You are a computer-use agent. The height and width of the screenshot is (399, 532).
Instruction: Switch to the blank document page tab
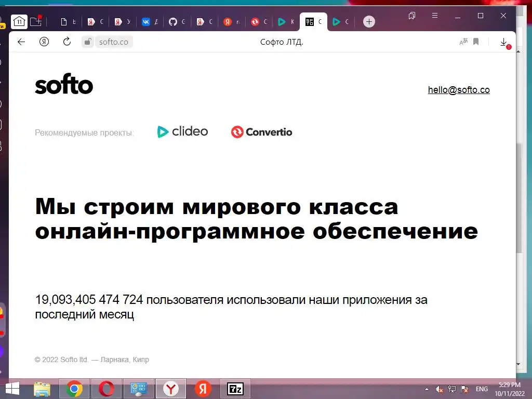tap(68, 22)
